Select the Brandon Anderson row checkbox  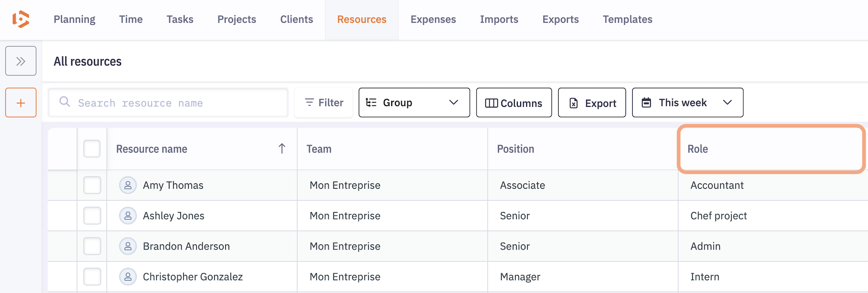tap(92, 246)
